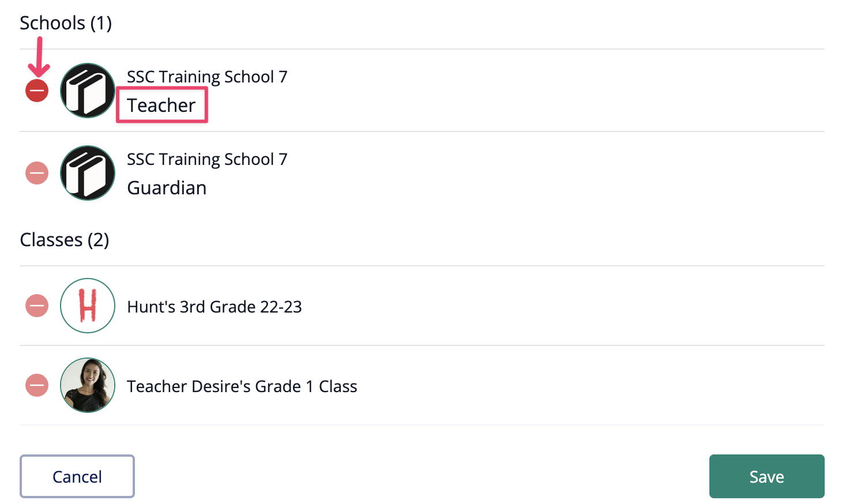Image resolution: width=842 pixels, height=504 pixels.
Task: Click the Classes (2) section heading
Action: pyautogui.click(x=65, y=240)
